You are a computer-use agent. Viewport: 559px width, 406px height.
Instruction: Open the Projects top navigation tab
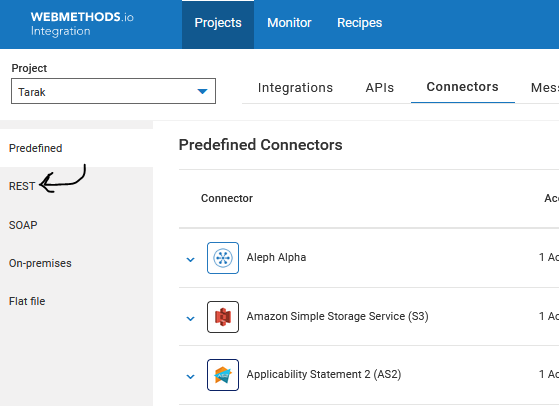point(218,24)
